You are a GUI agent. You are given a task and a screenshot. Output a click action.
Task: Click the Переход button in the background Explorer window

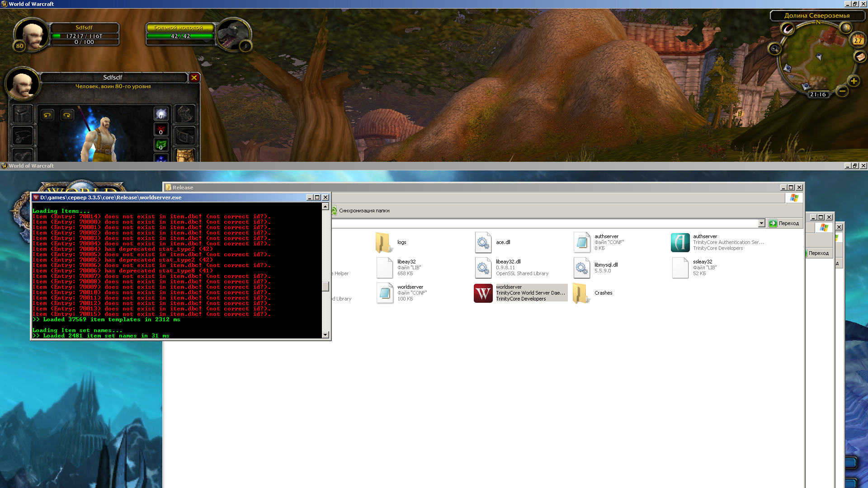click(819, 253)
